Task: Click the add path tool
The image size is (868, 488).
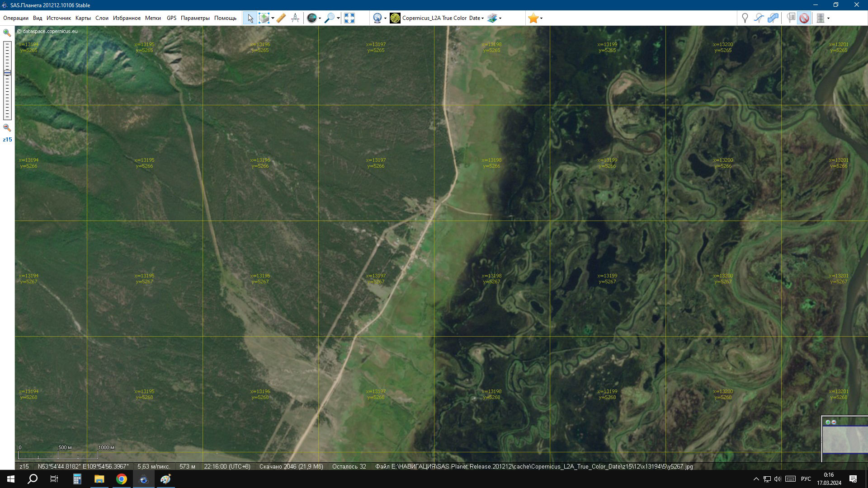Action: tap(759, 18)
